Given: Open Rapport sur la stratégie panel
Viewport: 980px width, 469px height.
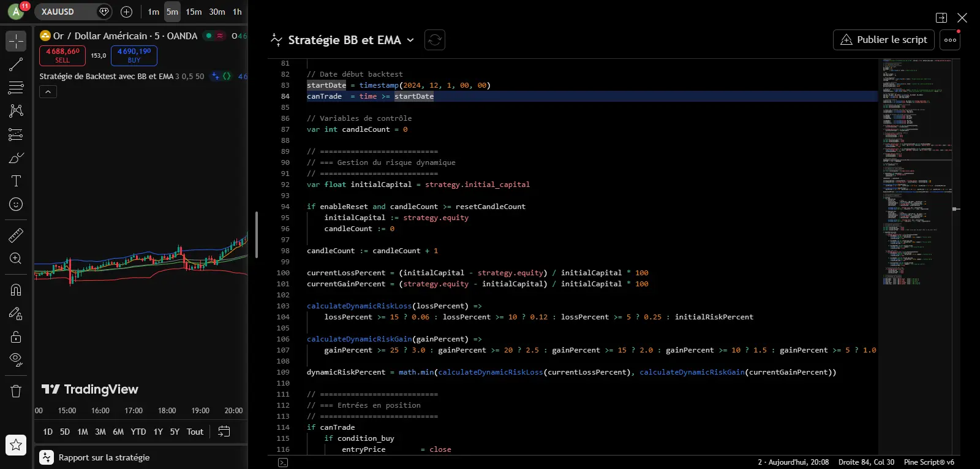Looking at the screenshot, I should tap(104, 457).
